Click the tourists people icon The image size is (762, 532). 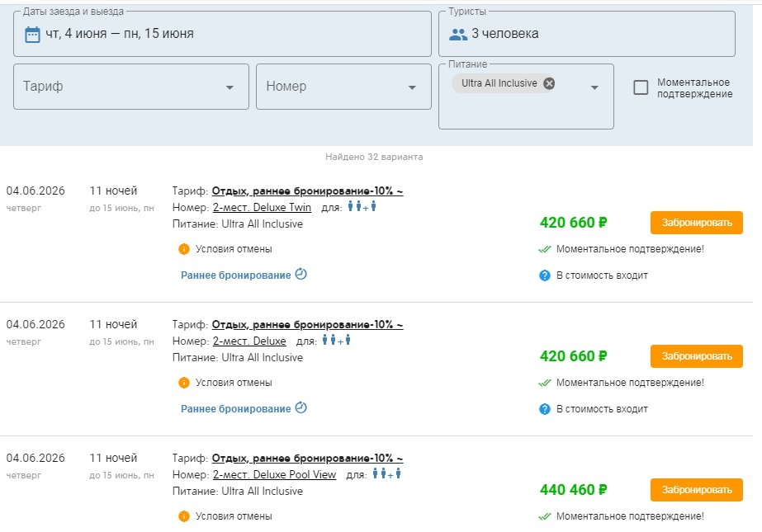(457, 35)
